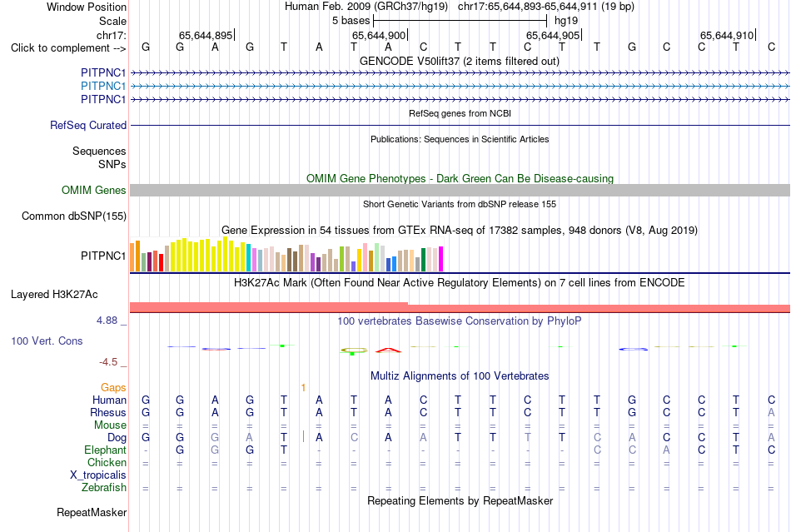Click the 65,644,900 position marker
Viewport: 791px width, 532px height.
point(379,35)
